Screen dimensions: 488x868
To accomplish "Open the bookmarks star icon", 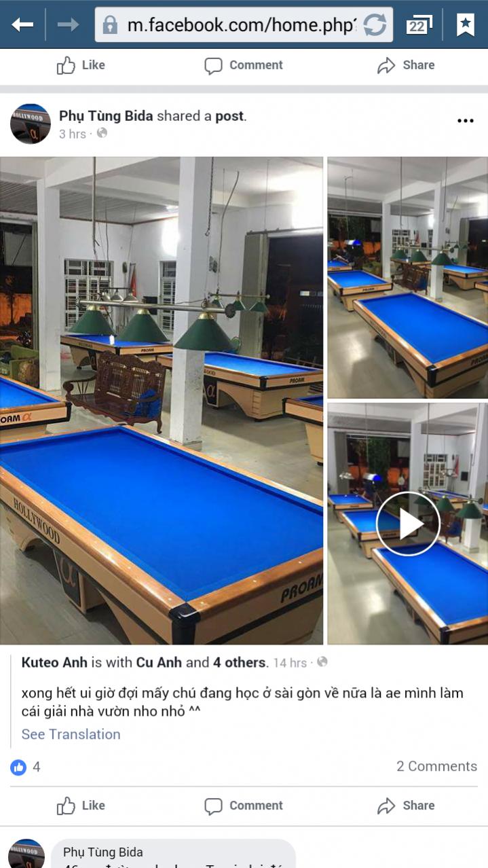I will pos(466,25).
